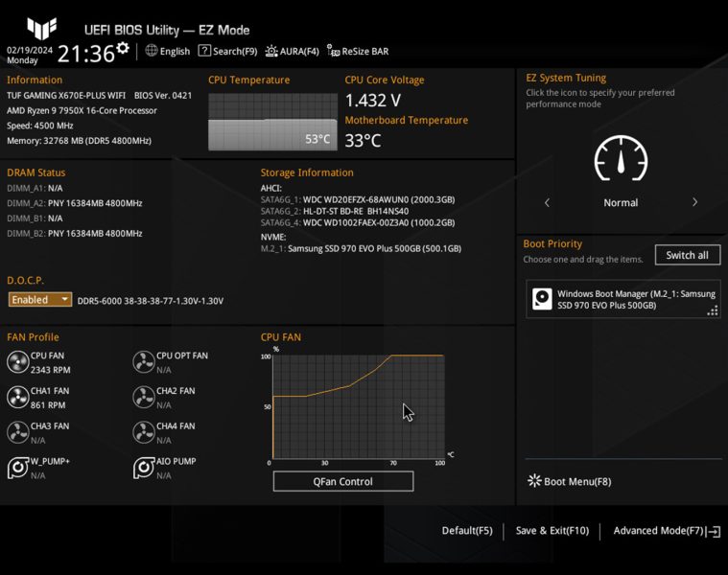Switch tuning mode with left chevron
728x575 pixels.
tap(547, 202)
